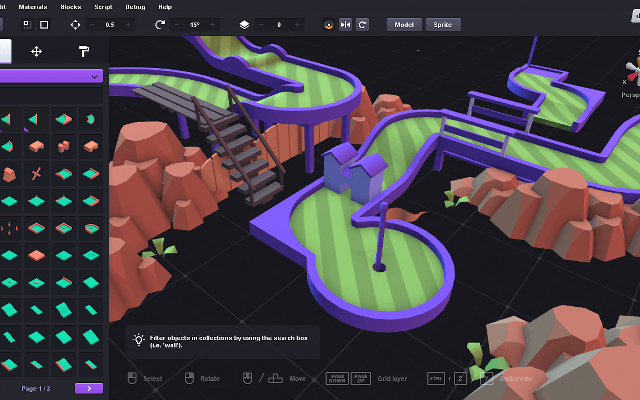
Task: Open the Help menu
Action: coord(165,7)
